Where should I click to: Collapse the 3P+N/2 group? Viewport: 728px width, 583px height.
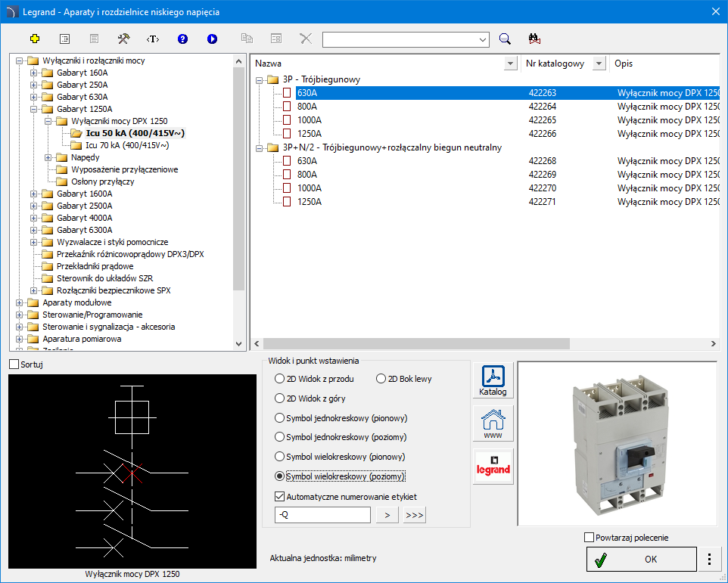click(259, 148)
